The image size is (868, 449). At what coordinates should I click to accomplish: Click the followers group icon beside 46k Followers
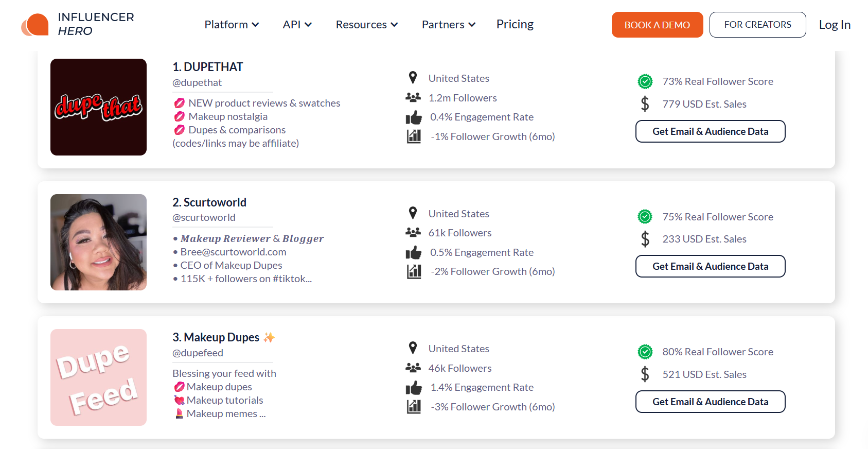pyautogui.click(x=413, y=368)
